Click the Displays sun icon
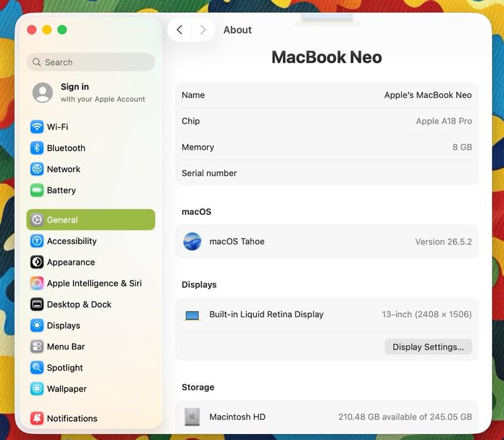 (37, 326)
